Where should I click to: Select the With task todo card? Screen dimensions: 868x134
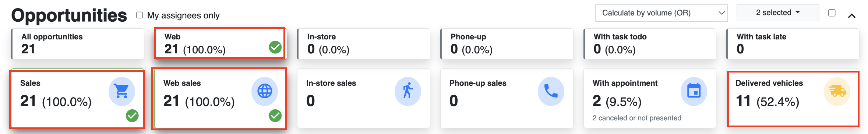pos(650,44)
